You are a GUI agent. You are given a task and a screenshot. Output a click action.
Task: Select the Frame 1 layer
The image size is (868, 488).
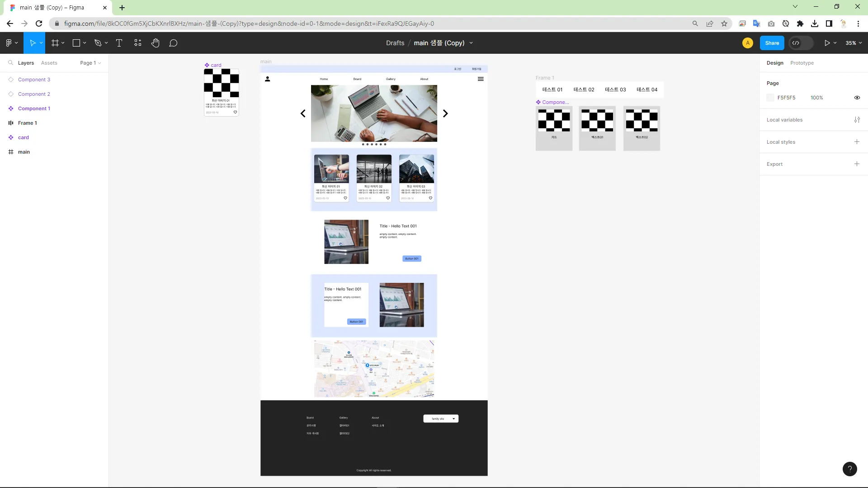tap(28, 123)
